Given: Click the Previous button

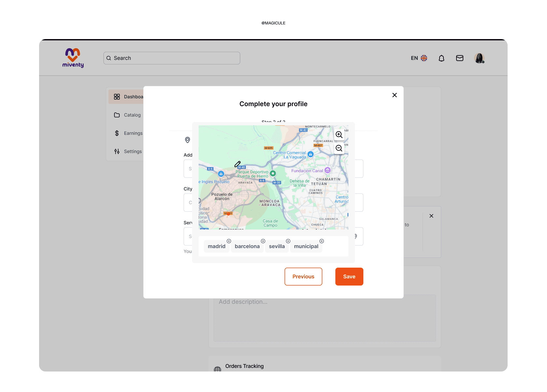Looking at the screenshot, I should point(303,277).
